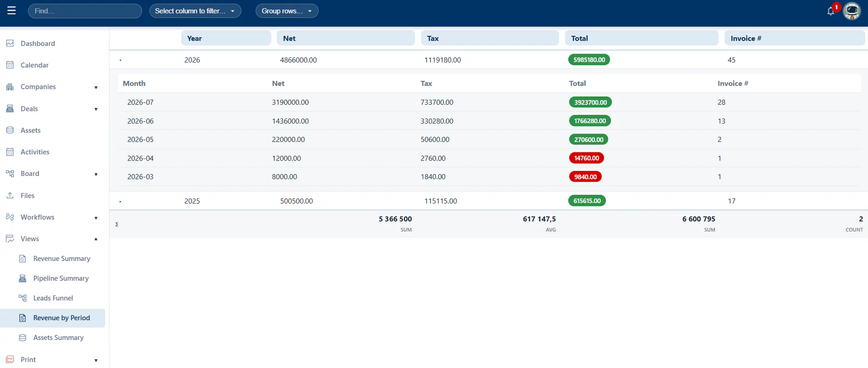Click the Files upload icon
868x368 pixels.
pos(10,195)
